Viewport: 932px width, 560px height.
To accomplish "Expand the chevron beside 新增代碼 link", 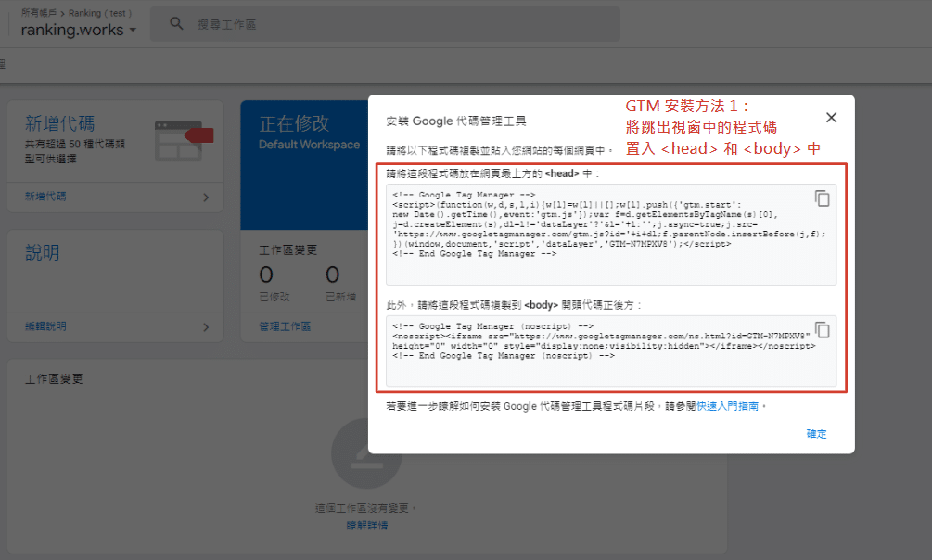I will click(206, 197).
